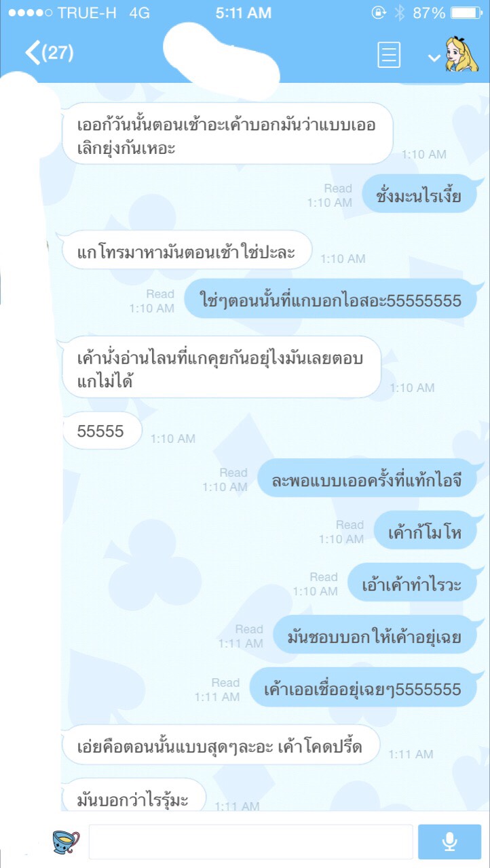
Task: Select the message เค้าก้โมโห
Action: tap(424, 532)
